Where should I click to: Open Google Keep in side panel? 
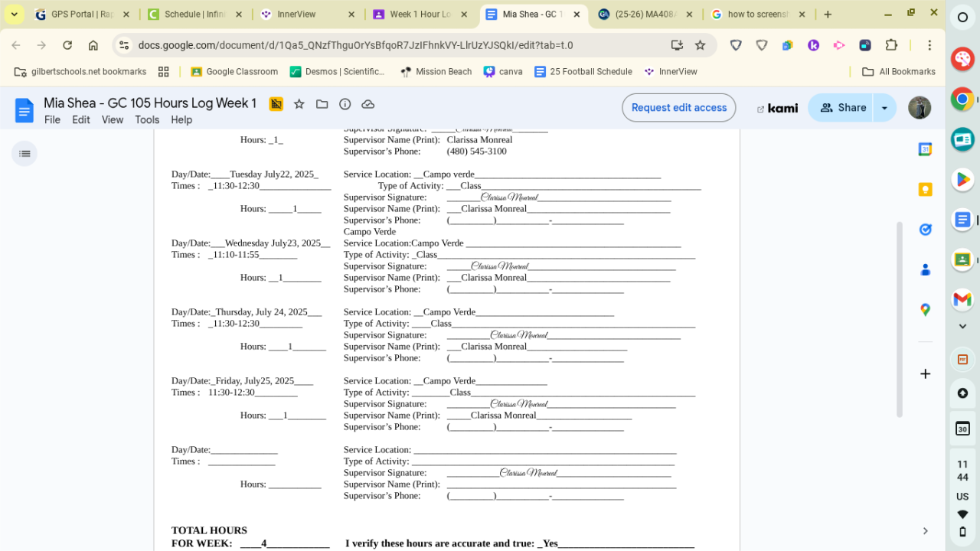[925, 190]
